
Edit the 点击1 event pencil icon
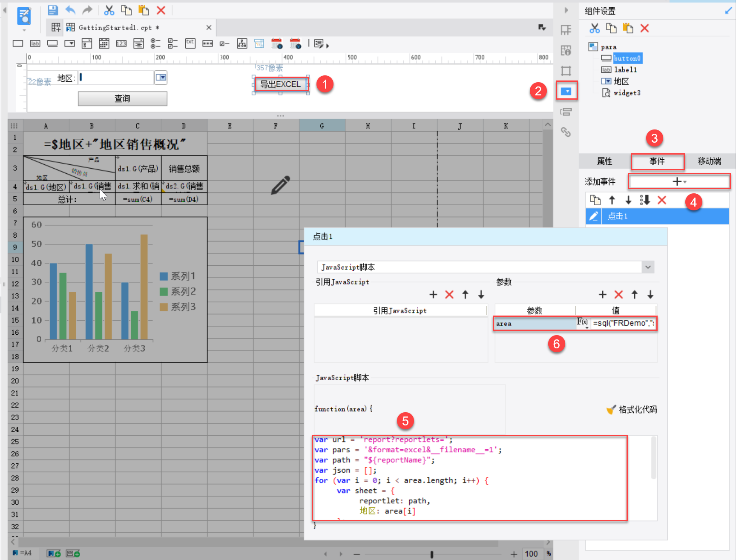pos(594,216)
